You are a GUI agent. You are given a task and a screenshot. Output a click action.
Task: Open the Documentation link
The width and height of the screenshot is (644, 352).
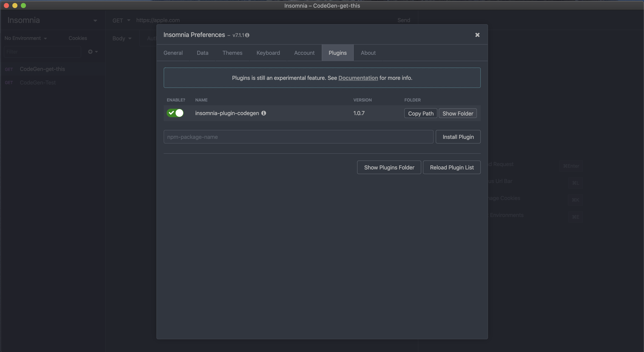point(358,78)
